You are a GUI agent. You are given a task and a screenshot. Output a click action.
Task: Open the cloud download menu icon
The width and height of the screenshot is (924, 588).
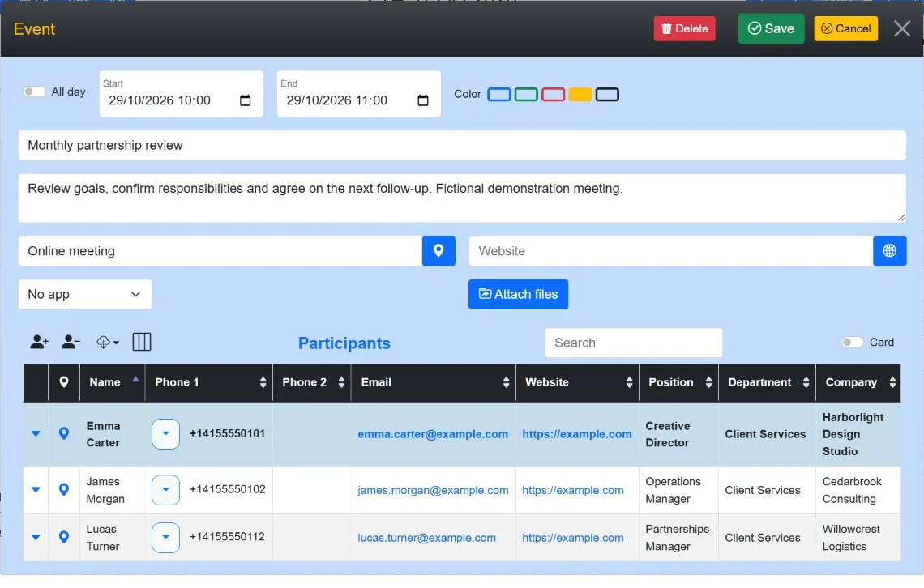107,342
